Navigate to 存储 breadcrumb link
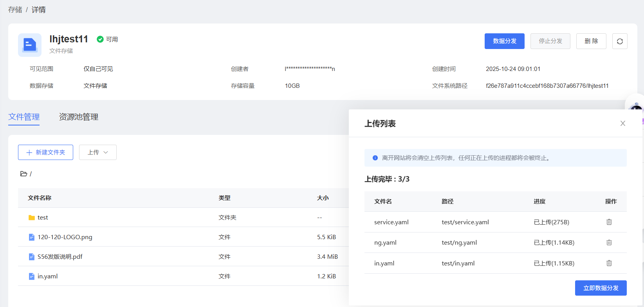Screen dimensions: 644x307 click(15, 10)
